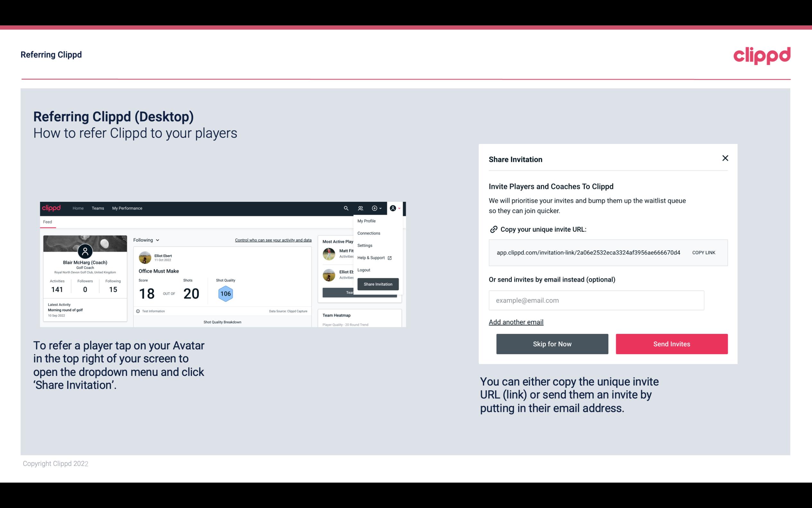Click the 'COPY LINK' button next to URL
The width and height of the screenshot is (812, 508).
tap(703, 253)
